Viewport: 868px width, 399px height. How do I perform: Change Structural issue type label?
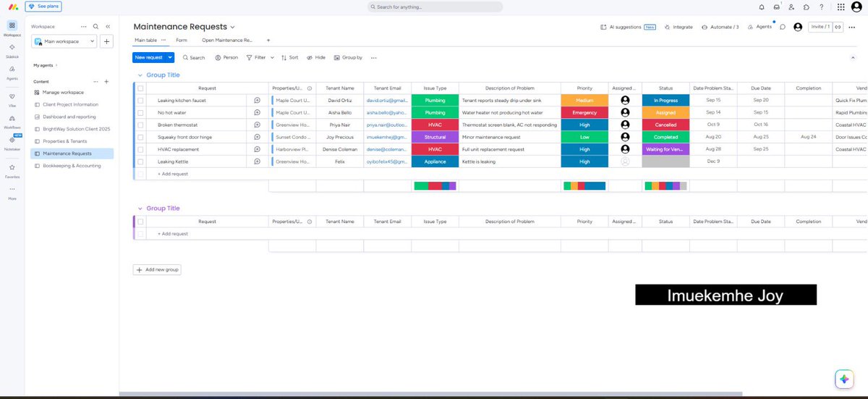click(x=435, y=137)
